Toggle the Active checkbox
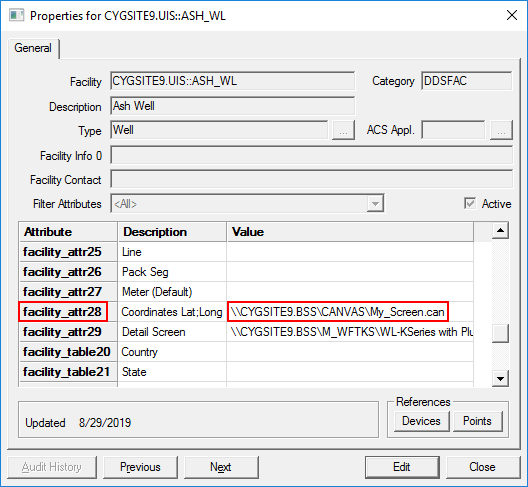 470,203
